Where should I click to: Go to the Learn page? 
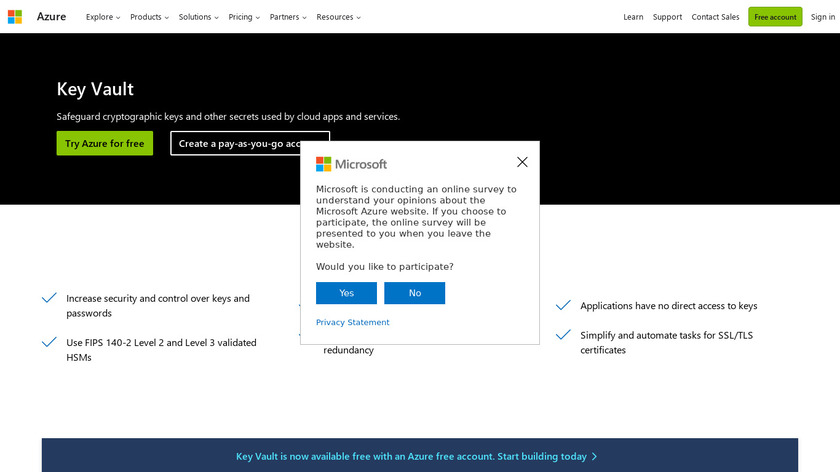coord(633,17)
